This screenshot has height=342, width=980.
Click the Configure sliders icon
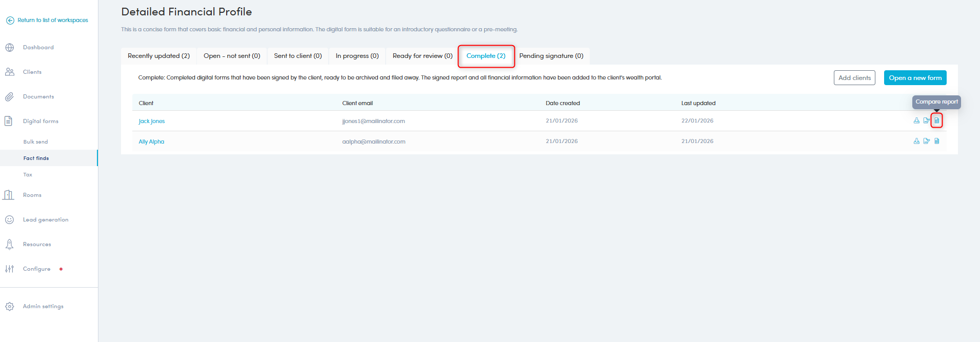click(9, 269)
